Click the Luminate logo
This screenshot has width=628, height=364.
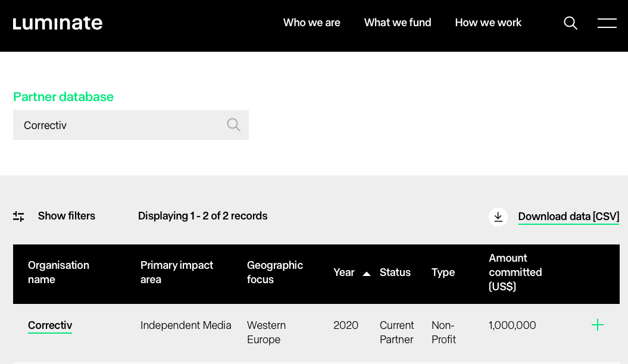58,23
